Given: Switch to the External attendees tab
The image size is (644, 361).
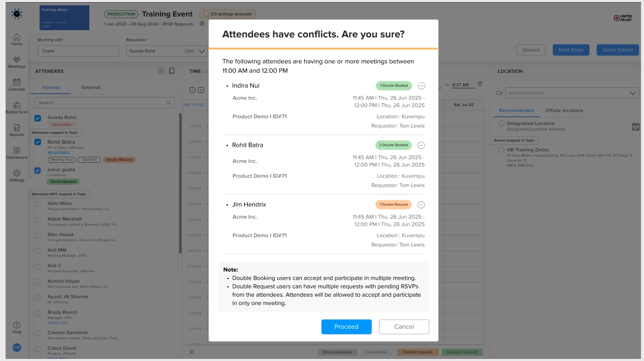Looking at the screenshot, I should tap(91, 88).
